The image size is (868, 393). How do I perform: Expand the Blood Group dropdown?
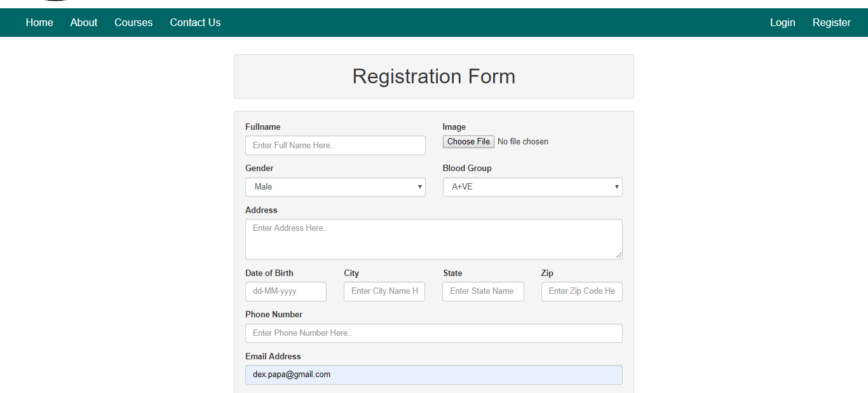coord(532,187)
